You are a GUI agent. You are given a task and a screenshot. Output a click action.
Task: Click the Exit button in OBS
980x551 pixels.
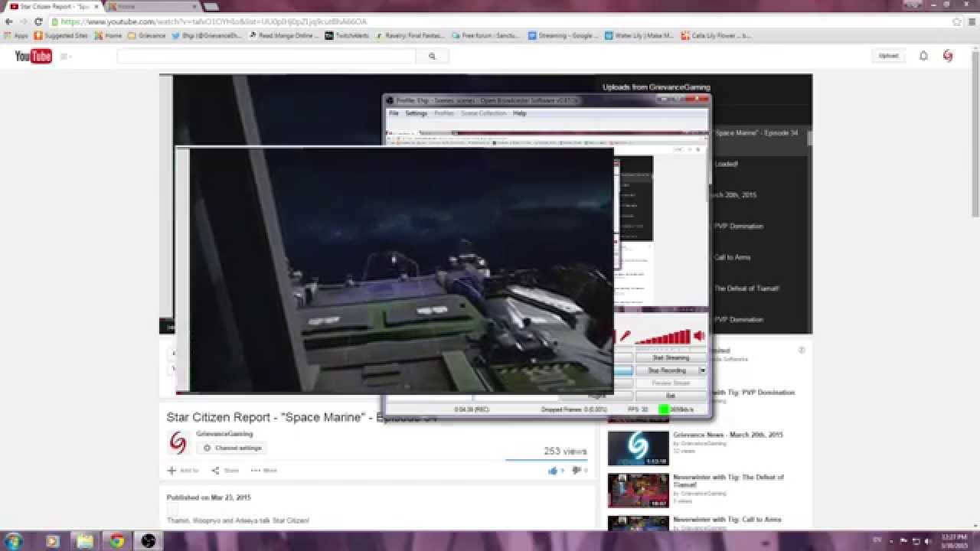tap(670, 396)
